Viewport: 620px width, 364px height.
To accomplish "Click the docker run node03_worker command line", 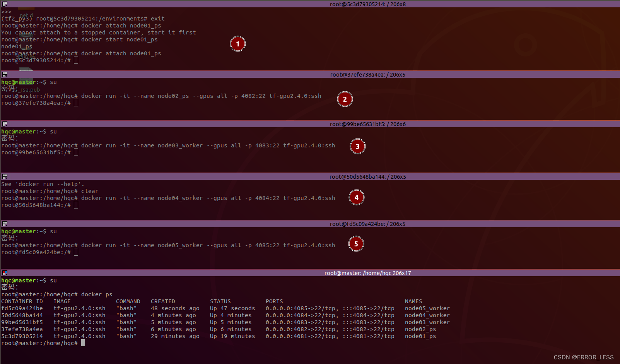I will [x=168, y=145].
